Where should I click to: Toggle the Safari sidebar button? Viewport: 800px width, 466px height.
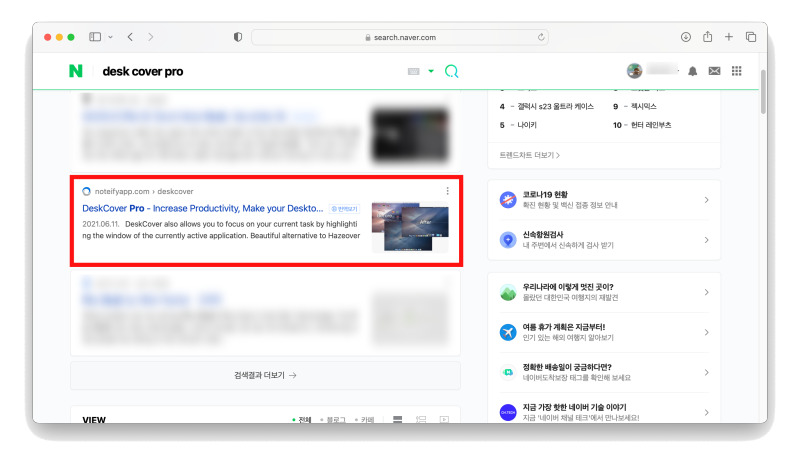pos(95,37)
